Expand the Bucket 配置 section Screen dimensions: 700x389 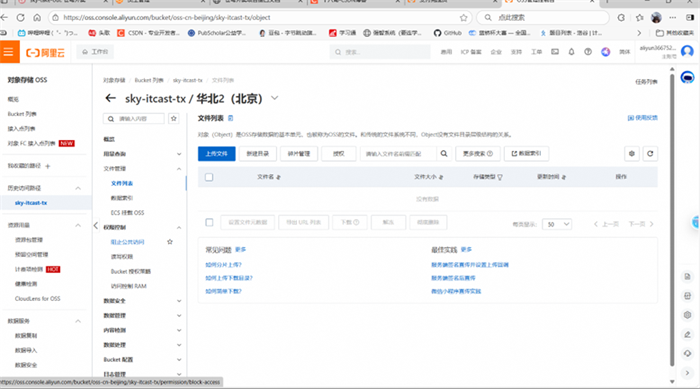[179, 360]
